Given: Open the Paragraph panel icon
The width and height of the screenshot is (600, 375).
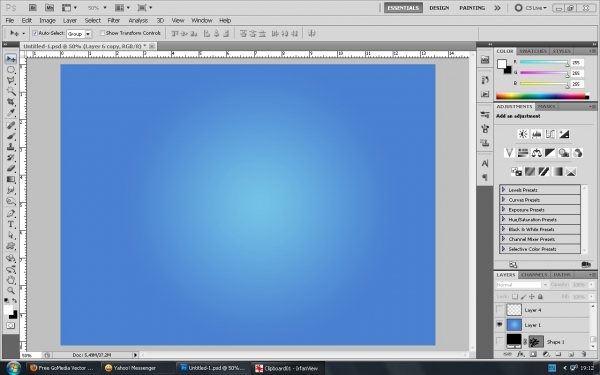Looking at the screenshot, I should point(485,178).
